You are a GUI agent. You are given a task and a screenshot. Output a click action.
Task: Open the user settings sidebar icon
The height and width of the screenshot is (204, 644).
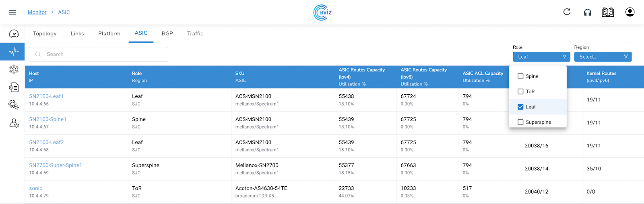pos(14,123)
